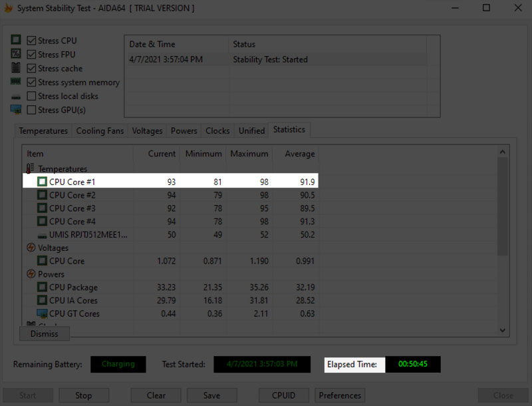Click the 00:50:45 elapsed time display
Viewport: 532px width, 406px height.
[413, 364]
